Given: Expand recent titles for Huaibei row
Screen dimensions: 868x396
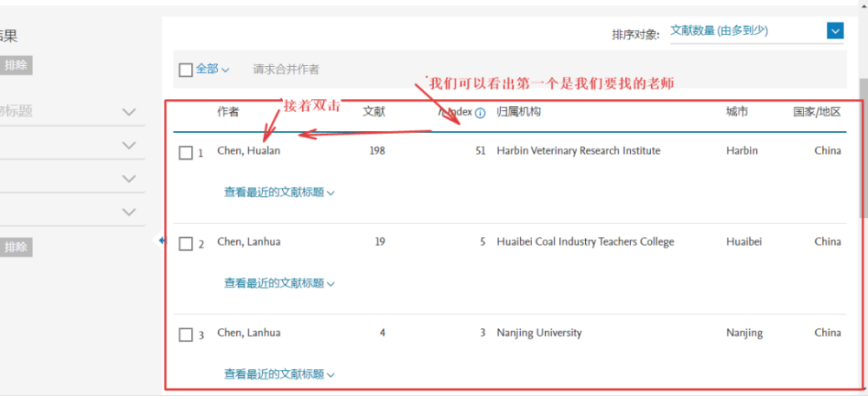Looking at the screenshot, I should coord(279,284).
